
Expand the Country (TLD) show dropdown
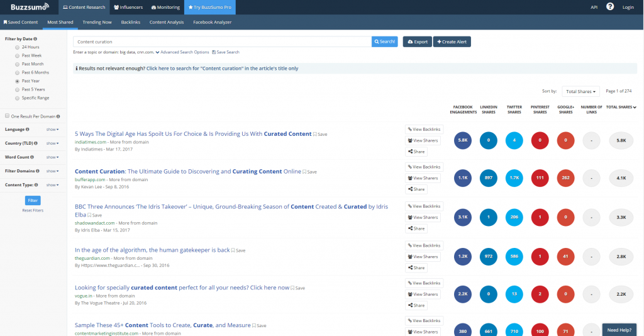click(x=52, y=143)
